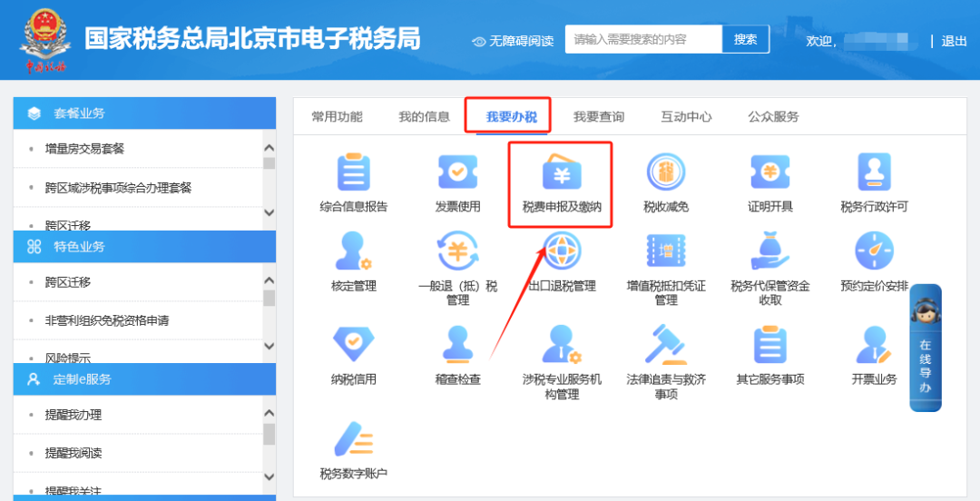Screen dimensions: 980x501
Task: Switch to 我要办税 tab
Action: coord(512,116)
